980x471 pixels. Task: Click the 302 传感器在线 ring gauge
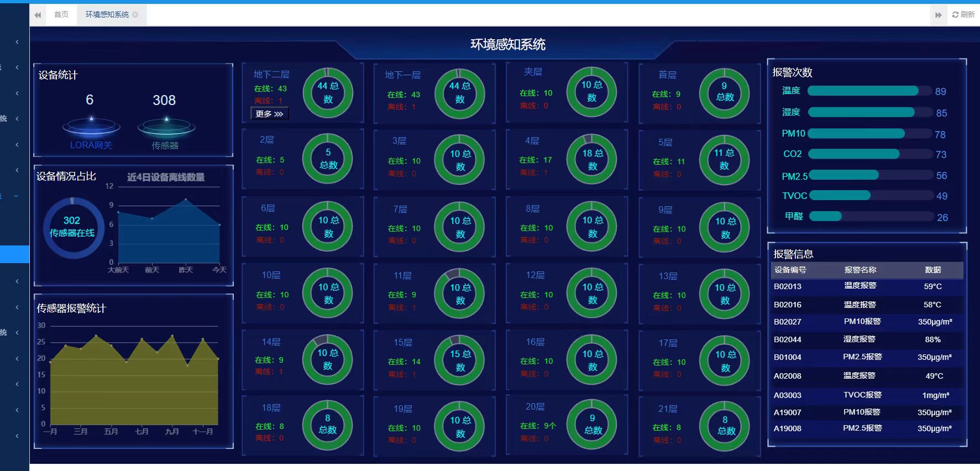[x=73, y=227]
